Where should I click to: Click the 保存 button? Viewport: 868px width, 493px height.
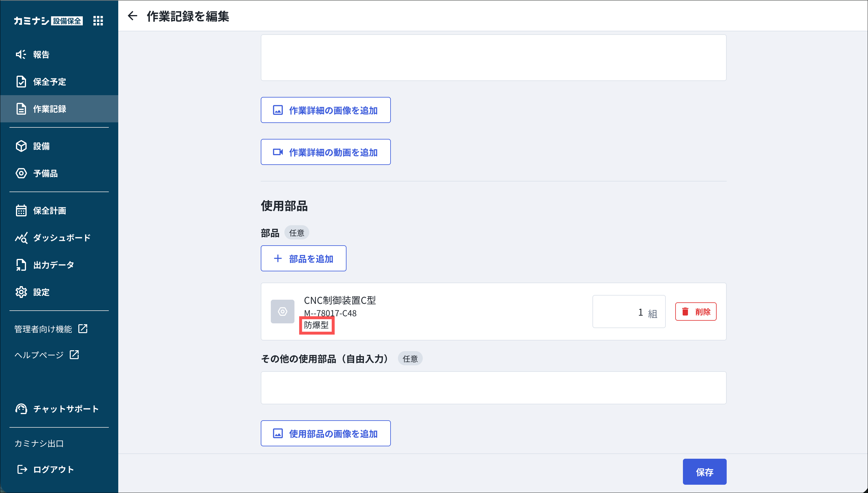tap(704, 472)
